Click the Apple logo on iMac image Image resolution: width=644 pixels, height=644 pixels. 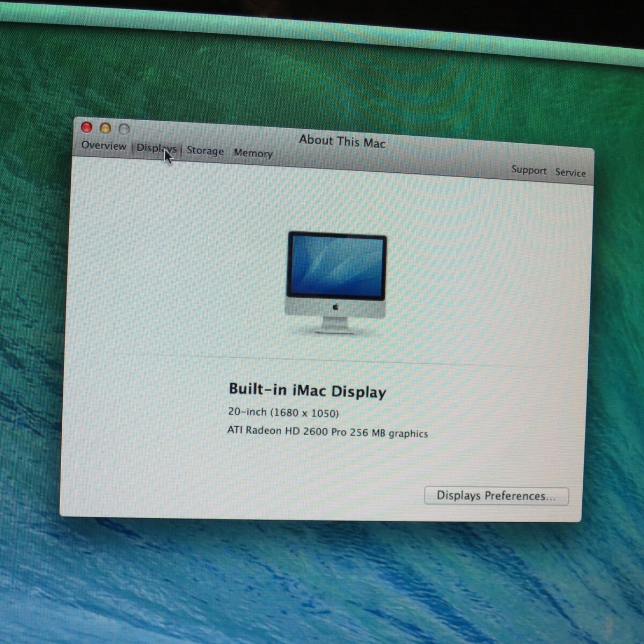pyautogui.click(x=336, y=307)
